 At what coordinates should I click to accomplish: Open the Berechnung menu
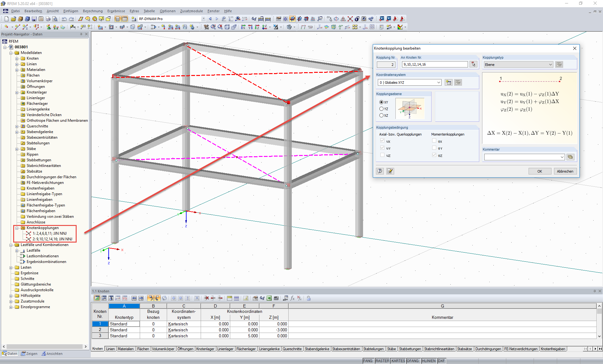(x=93, y=11)
